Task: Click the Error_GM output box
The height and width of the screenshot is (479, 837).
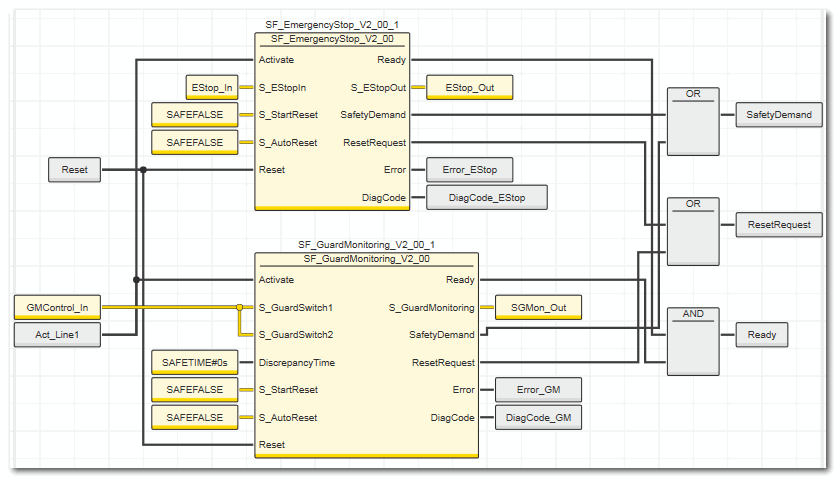Action: click(538, 390)
